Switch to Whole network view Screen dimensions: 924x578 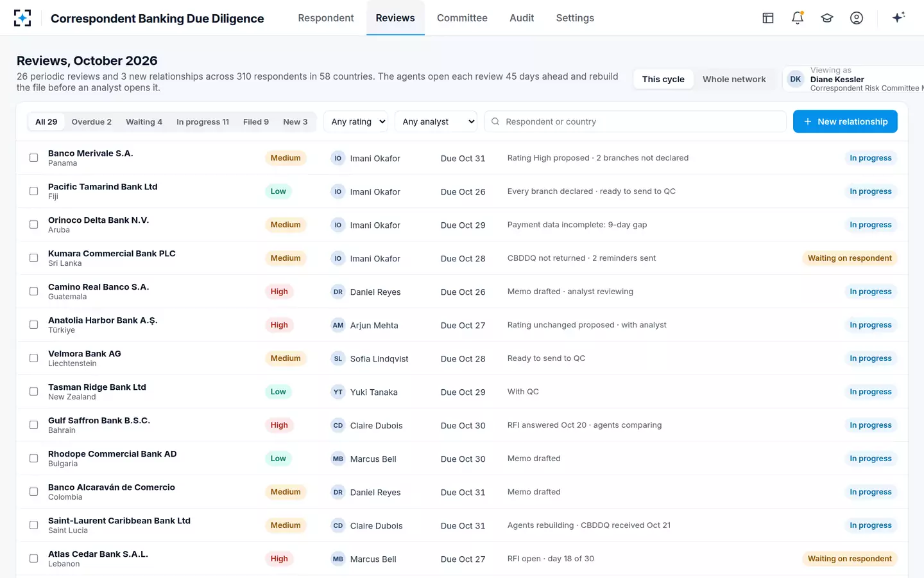coord(734,79)
